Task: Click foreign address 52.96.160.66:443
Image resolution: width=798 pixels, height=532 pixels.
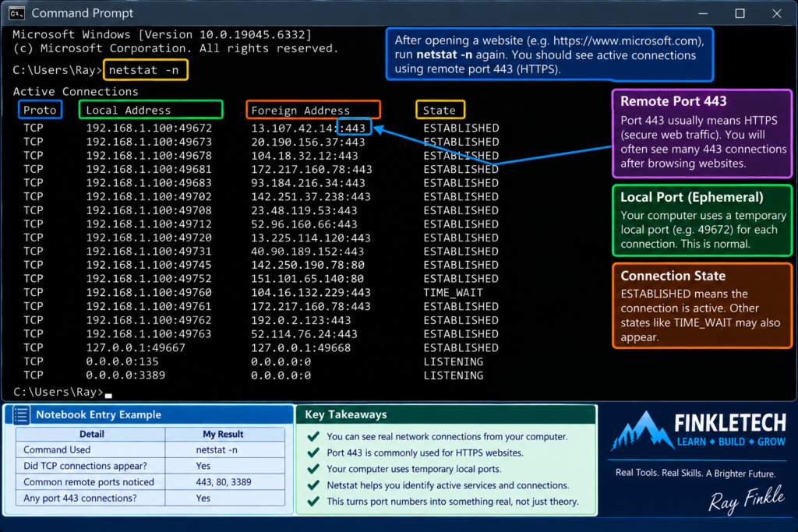Action: click(305, 224)
